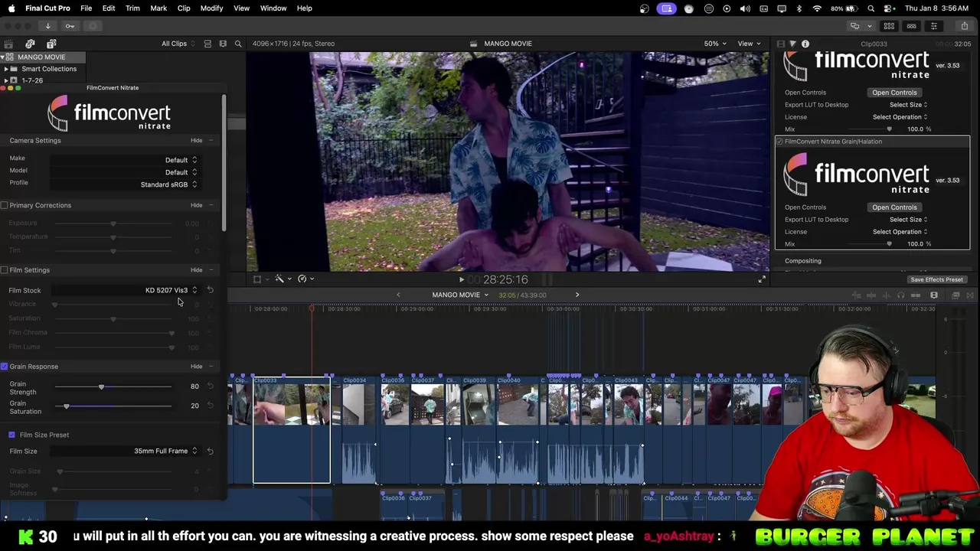Image resolution: width=980 pixels, height=551 pixels.
Task: Click Open Controls for Grain/Halation effect
Action: (894, 207)
